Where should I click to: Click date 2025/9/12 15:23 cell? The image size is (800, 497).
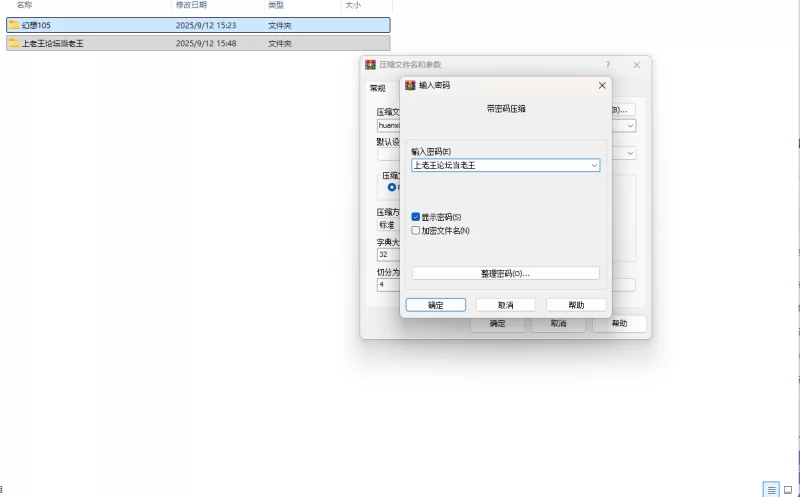pyautogui.click(x=206, y=25)
